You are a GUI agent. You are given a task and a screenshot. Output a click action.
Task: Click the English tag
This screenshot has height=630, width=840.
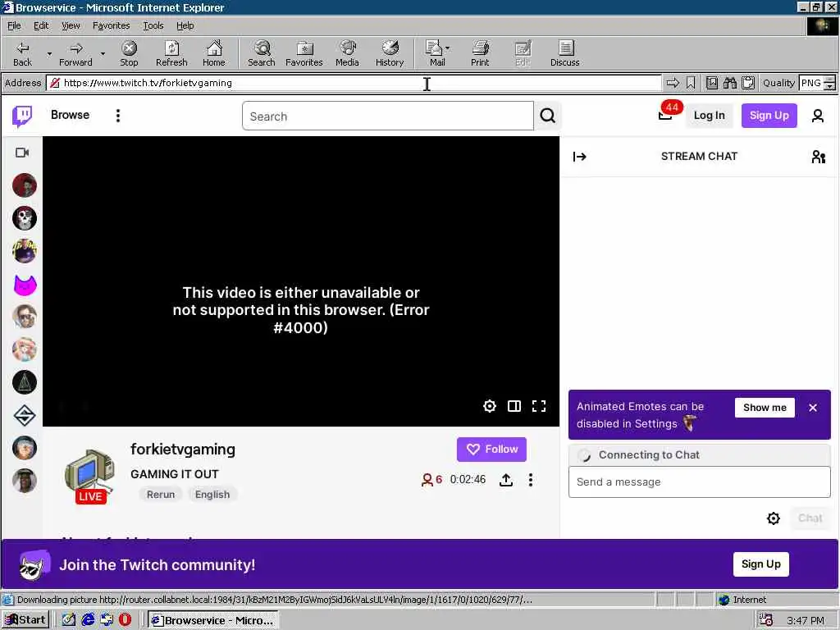tap(212, 495)
